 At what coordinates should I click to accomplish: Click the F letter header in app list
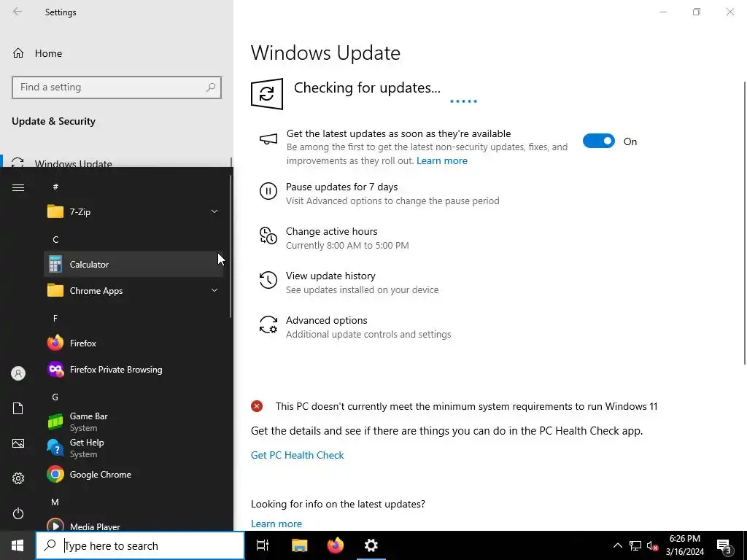(55, 318)
